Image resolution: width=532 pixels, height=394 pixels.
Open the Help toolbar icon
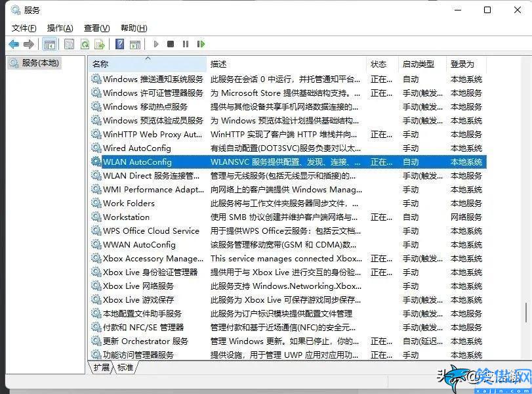click(x=120, y=44)
